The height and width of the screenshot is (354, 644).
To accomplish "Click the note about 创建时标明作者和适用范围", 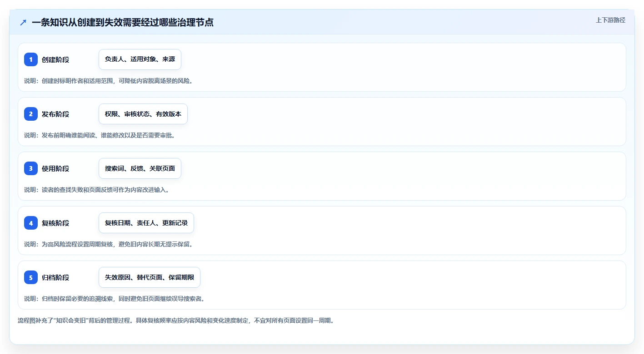I will click(109, 81).
